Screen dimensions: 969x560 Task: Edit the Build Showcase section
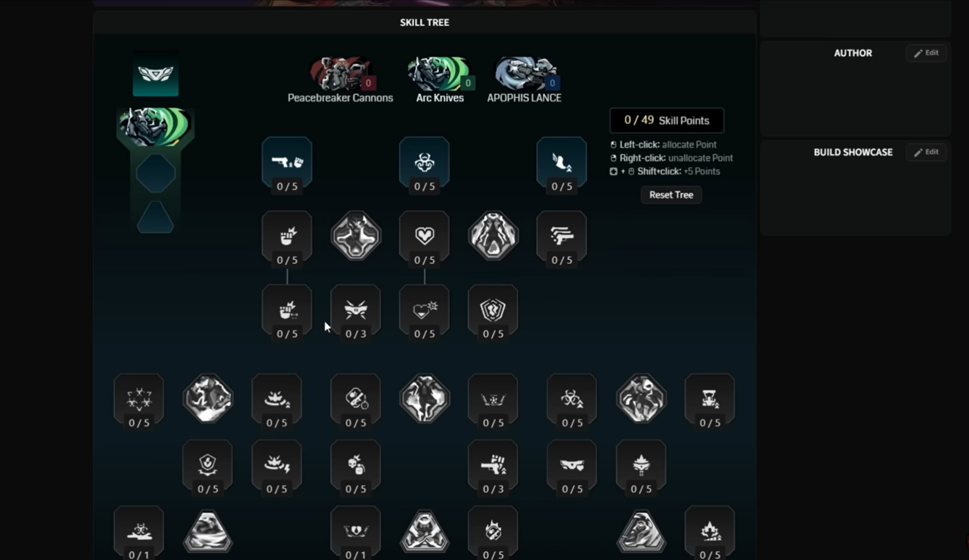click(926, 152)
